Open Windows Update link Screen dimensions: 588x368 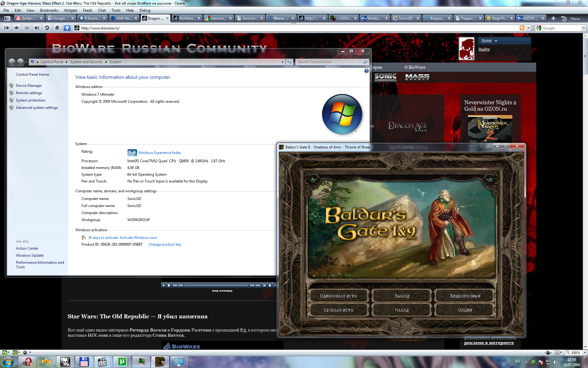(x=30, y=255)
